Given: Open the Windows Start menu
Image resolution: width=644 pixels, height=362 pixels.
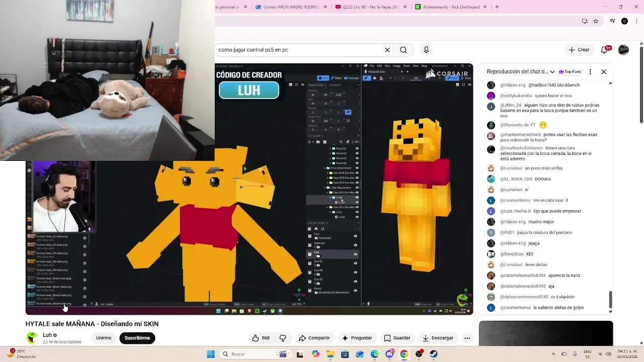Looking at the screenshot, I should 211,354.
